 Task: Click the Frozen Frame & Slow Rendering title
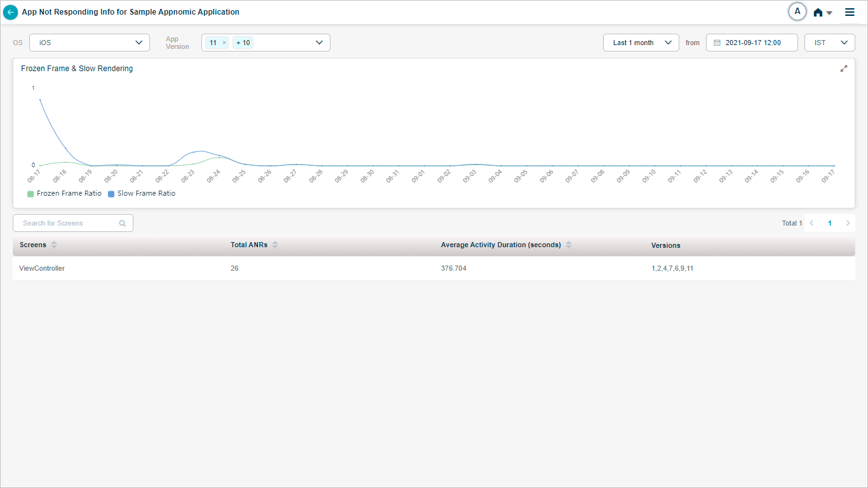(77, 69)
